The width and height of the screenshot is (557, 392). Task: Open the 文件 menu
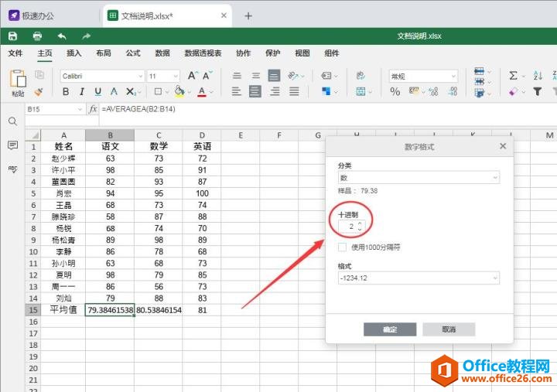15,53
